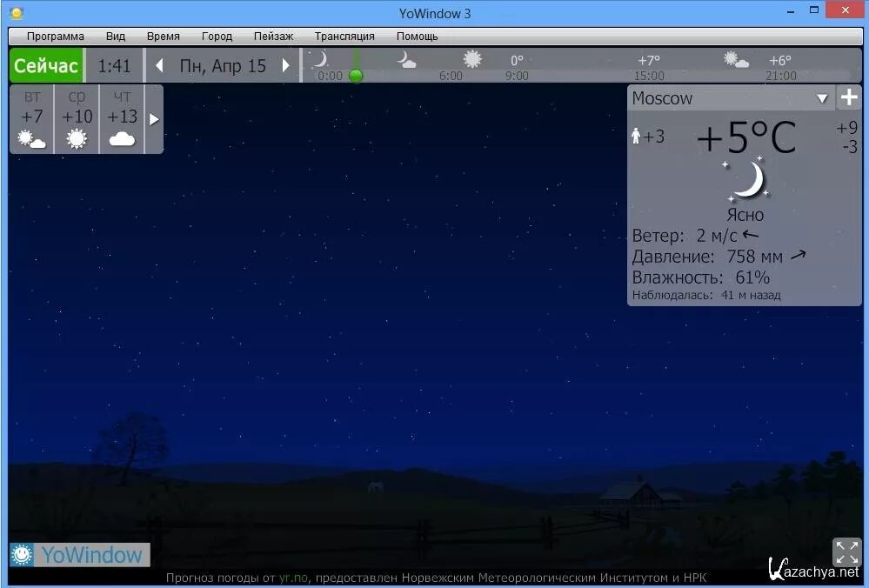
Task: Click the green Сейчас button
Action: coord(46,65)
